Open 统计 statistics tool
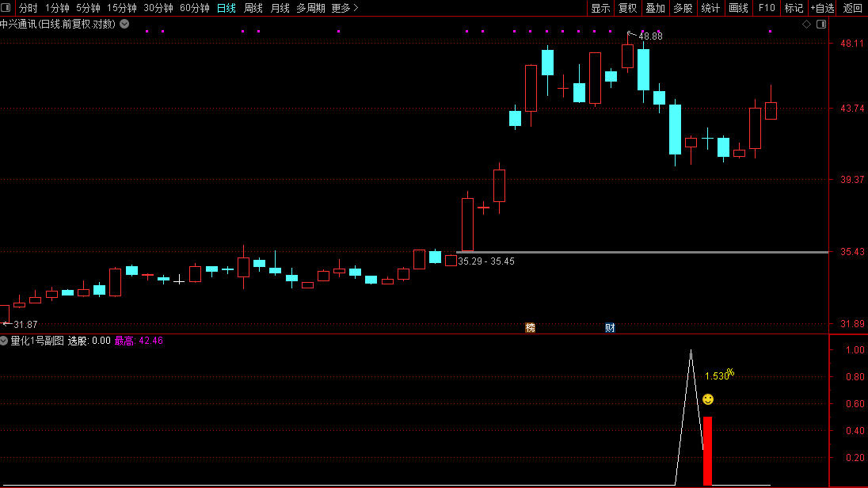 pos(710,8)
